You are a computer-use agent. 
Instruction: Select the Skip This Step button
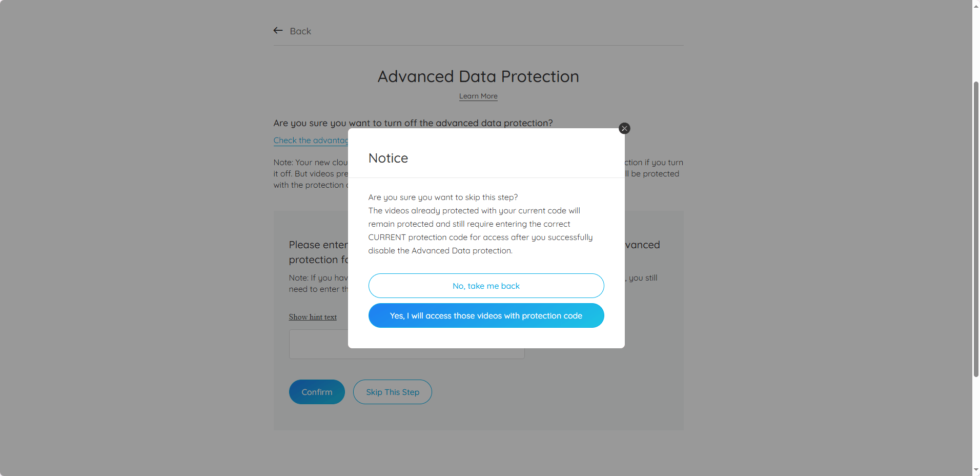coord(393,392)
